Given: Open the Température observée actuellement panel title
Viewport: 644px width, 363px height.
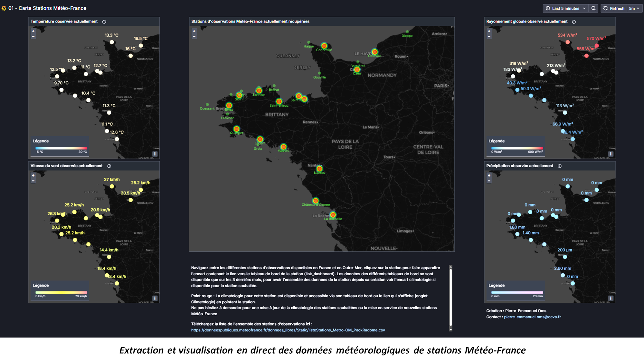Looking at the screenshot, I should tap(64, 22).
